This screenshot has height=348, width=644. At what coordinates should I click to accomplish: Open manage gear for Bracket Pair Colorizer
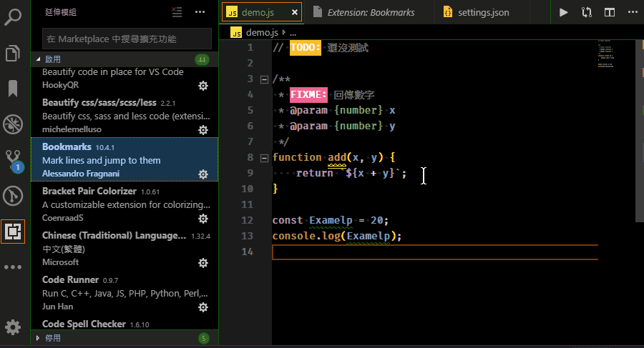click(203, 219)
